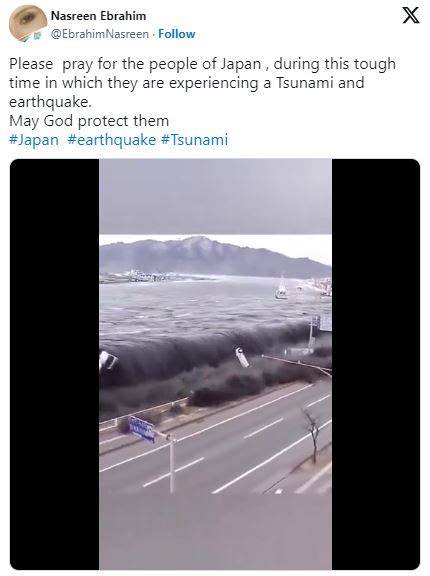The width and height of the screenshot is (430, 576).
Task: Open the #Tsunami hashtag
Action: pyautogui.click(x=195, y=140)
